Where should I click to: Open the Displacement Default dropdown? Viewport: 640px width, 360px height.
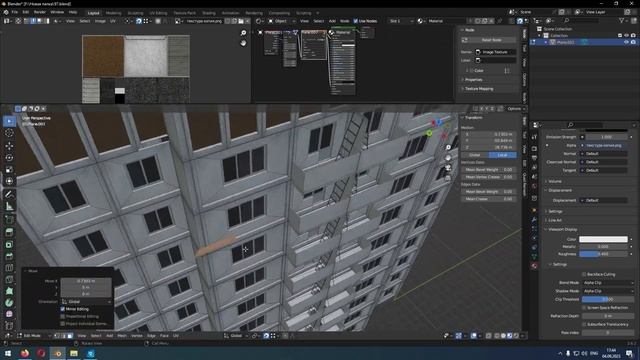pyautogui.click(x=604, y=200)
